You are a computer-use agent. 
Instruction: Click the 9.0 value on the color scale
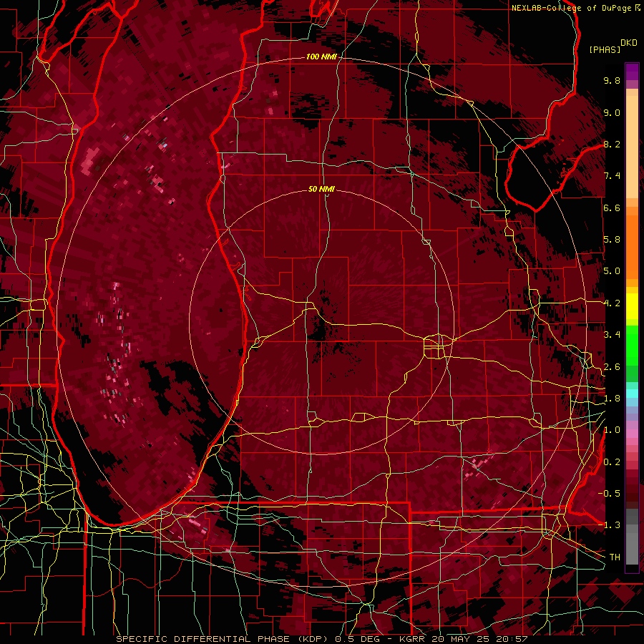coord(612,112)
